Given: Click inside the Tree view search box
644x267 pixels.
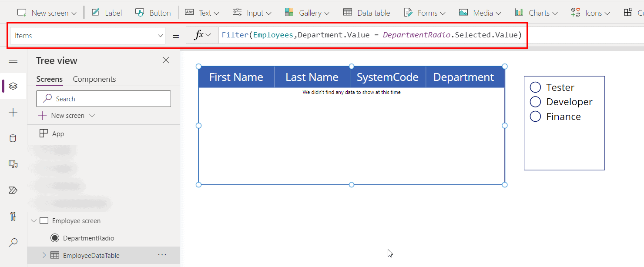Looking at the screenshot, I should 103,99.
